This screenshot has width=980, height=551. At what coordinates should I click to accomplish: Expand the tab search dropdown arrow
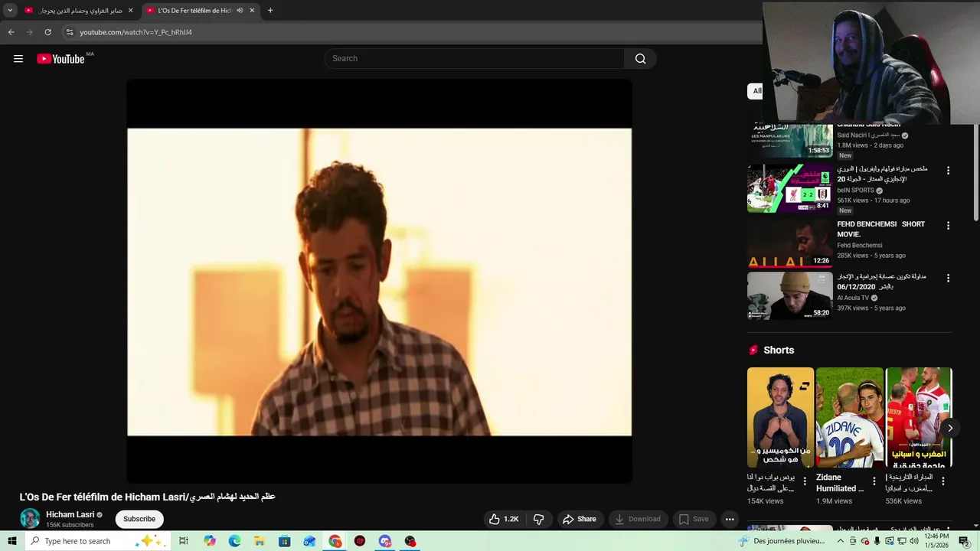10,11
